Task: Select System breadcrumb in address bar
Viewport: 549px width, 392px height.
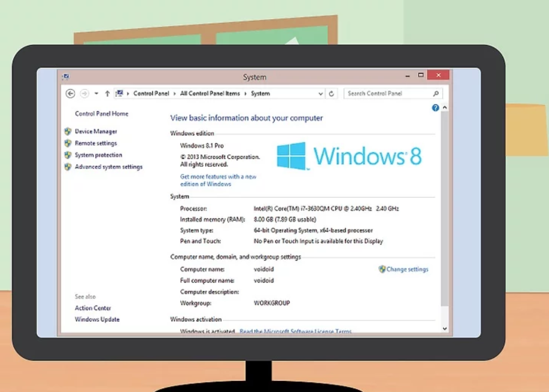Action: pyautogui.click(x=261, y=93)
